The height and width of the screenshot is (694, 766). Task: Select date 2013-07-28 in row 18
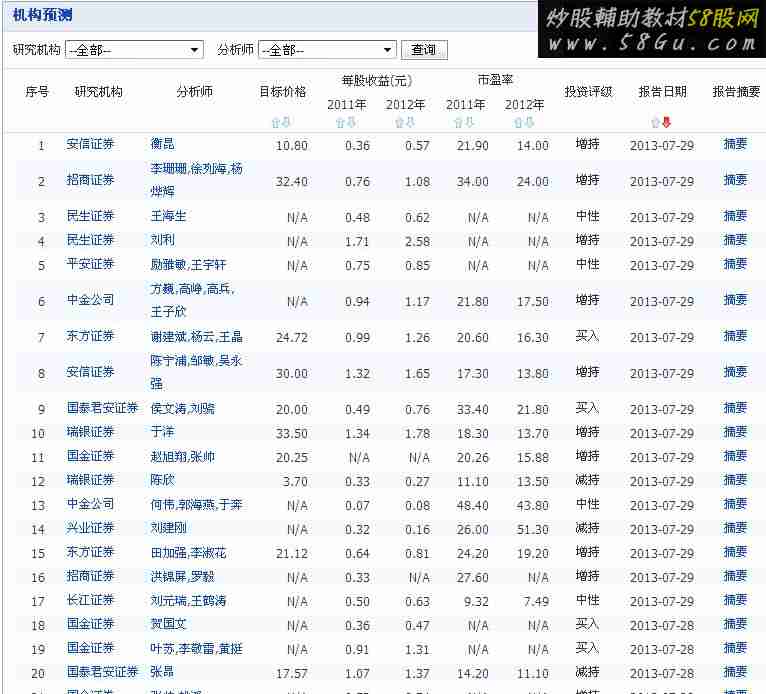coord(662,626)
